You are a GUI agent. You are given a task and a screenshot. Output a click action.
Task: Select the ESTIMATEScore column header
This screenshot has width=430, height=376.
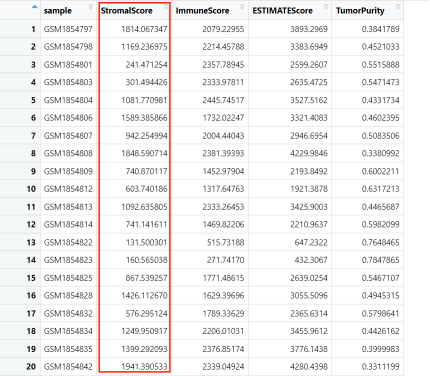(x=283, y=11)
